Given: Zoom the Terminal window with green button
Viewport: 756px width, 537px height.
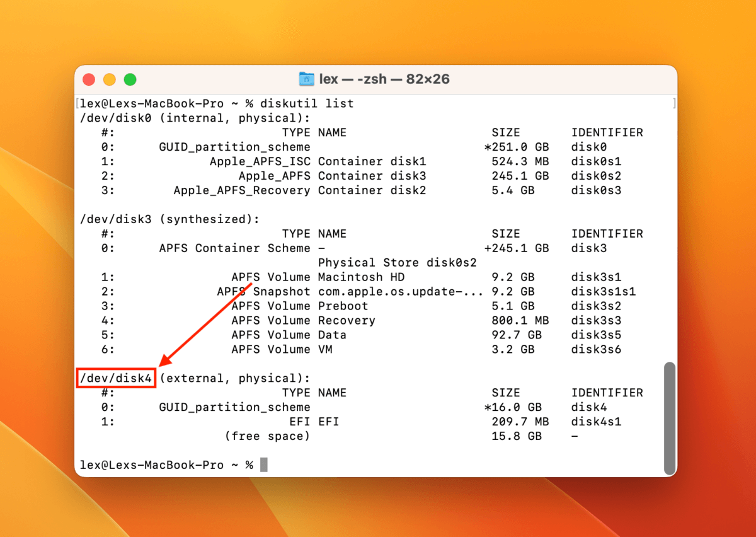Looking at the screenshot, I should [130, 80].
